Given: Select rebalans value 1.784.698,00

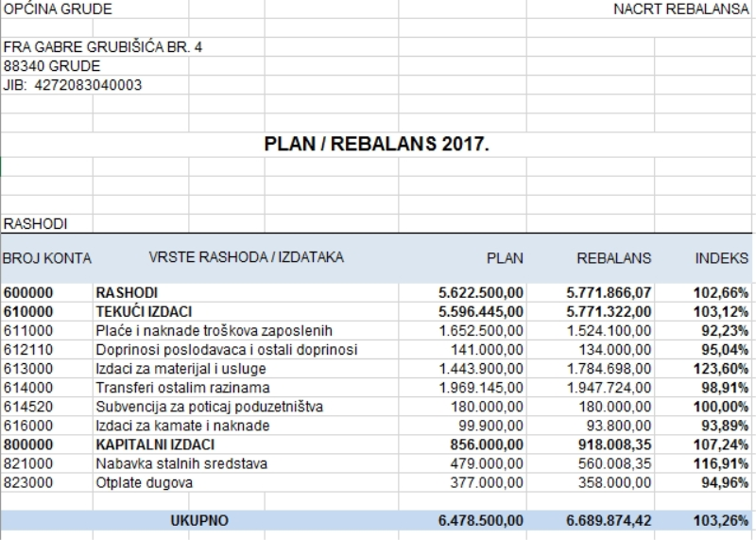Looking at the screenshot, I should click(x=609, y=369).
